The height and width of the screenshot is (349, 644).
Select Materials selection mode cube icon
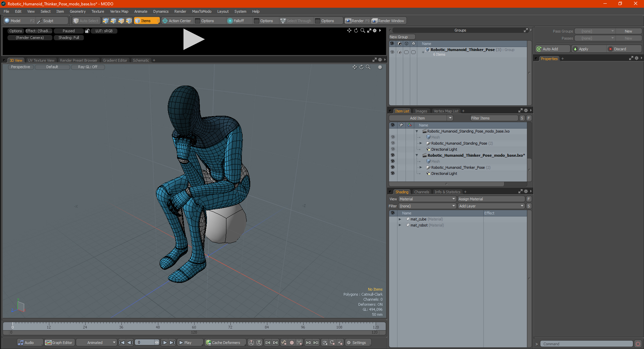coord(129,21)
